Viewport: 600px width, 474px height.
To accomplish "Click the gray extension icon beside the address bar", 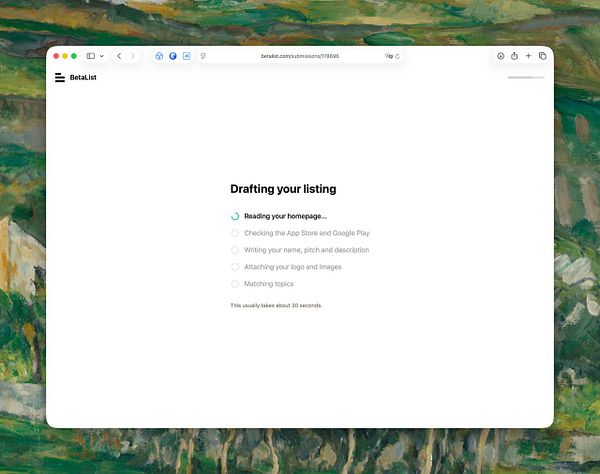I will (203, 56).
